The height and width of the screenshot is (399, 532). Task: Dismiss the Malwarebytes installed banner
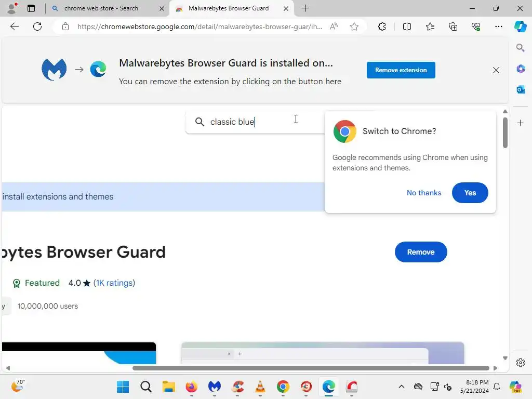tap(496, 70)
